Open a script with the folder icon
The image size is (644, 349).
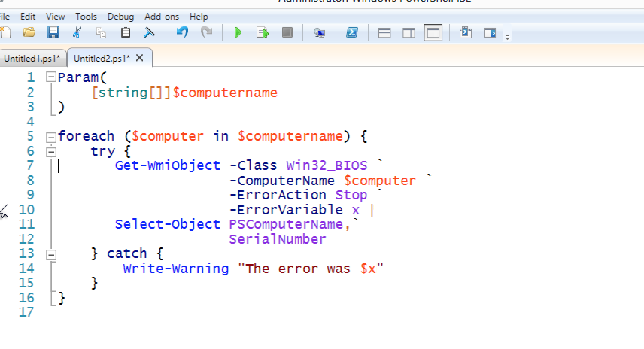pos(29,32)
